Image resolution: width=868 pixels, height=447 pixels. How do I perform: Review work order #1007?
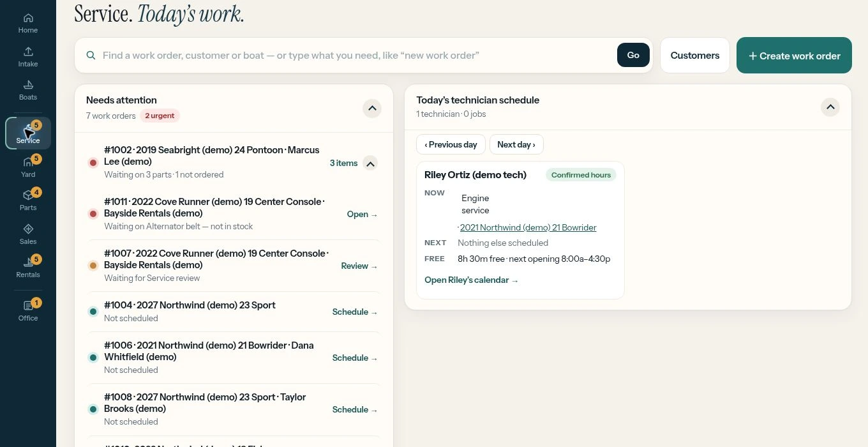pos(359,266)
